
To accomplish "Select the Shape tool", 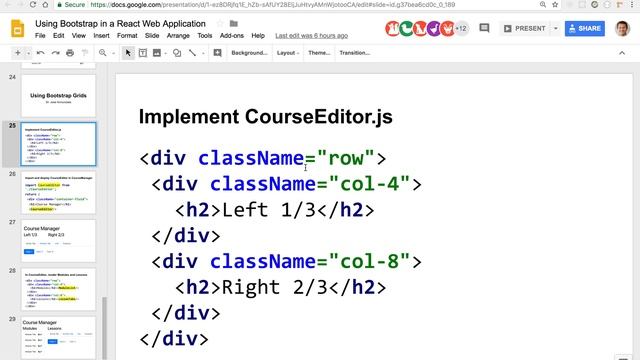I will click(x=177, y=53).
